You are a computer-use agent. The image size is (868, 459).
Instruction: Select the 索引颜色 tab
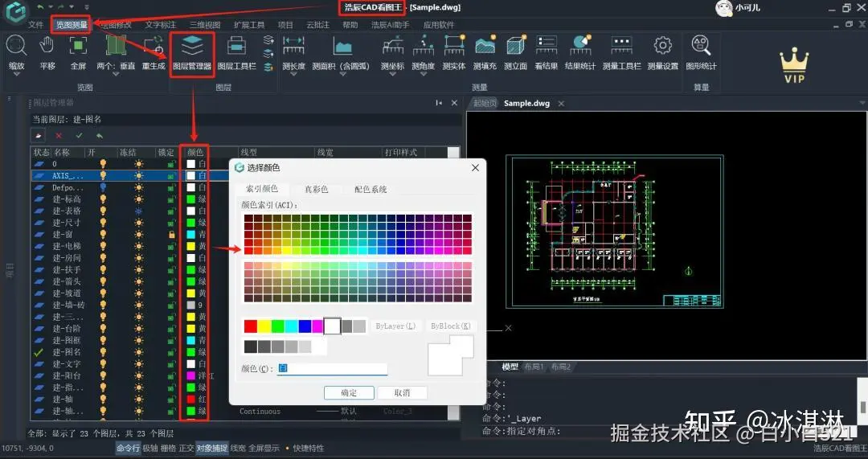(x=262, y=189)
